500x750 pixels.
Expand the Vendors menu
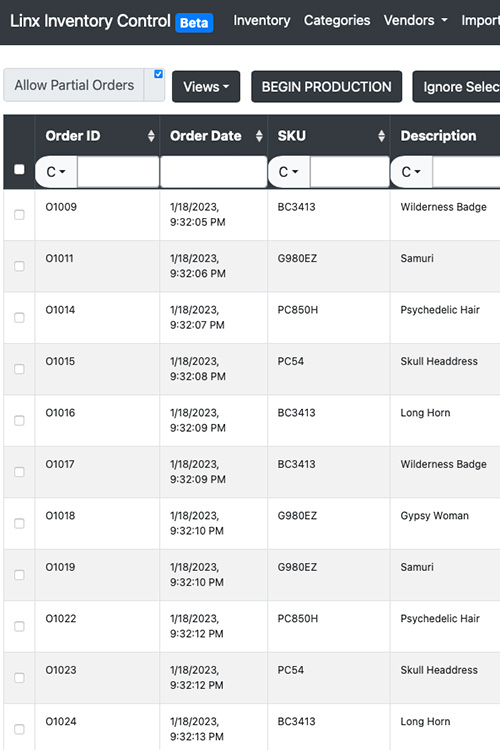[415, 21]
